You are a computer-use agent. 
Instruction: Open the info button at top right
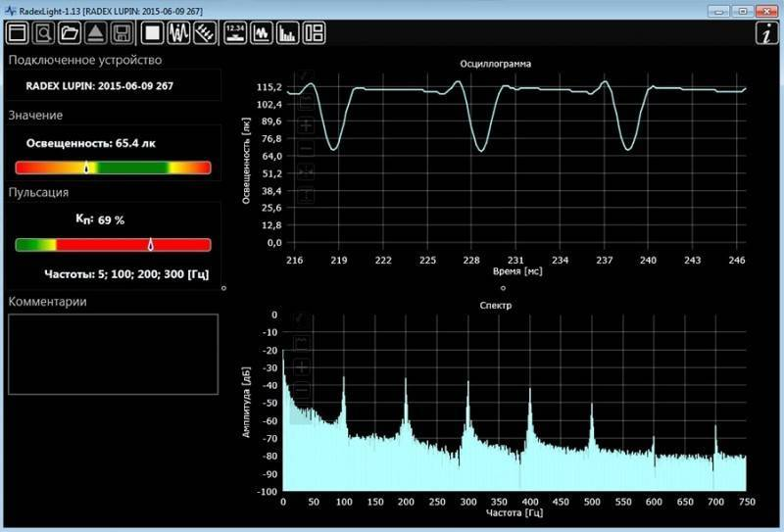(765, 33)
